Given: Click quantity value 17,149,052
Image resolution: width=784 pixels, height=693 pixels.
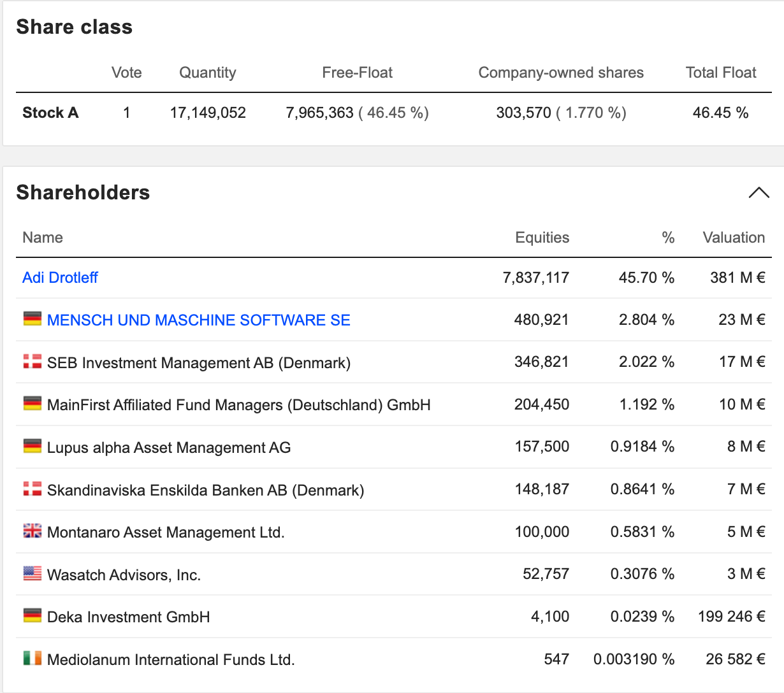Looking at the screenshot, I should (208, 113).
